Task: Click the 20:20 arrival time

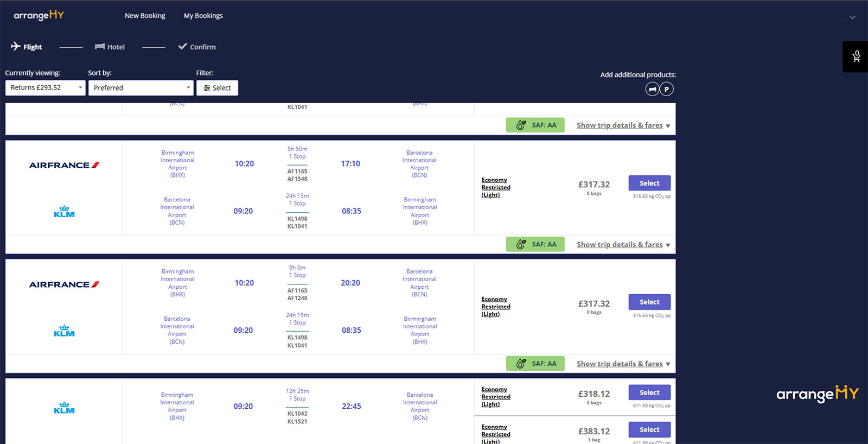Action: point(350,283)
